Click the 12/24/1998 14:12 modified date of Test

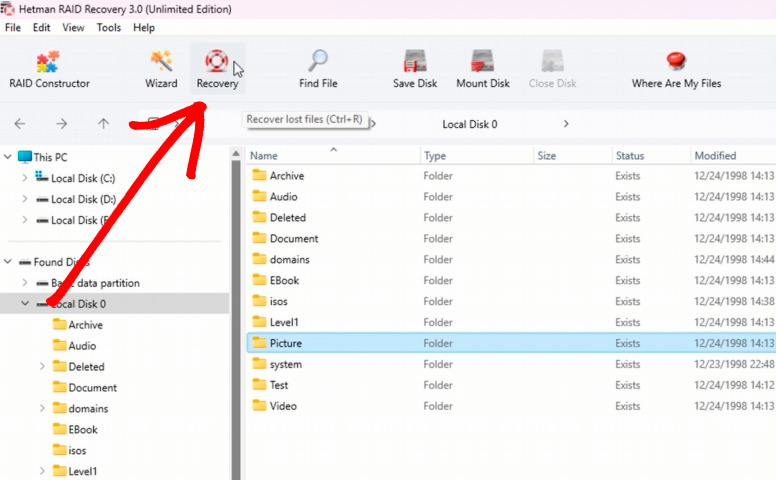pos(733,385)
